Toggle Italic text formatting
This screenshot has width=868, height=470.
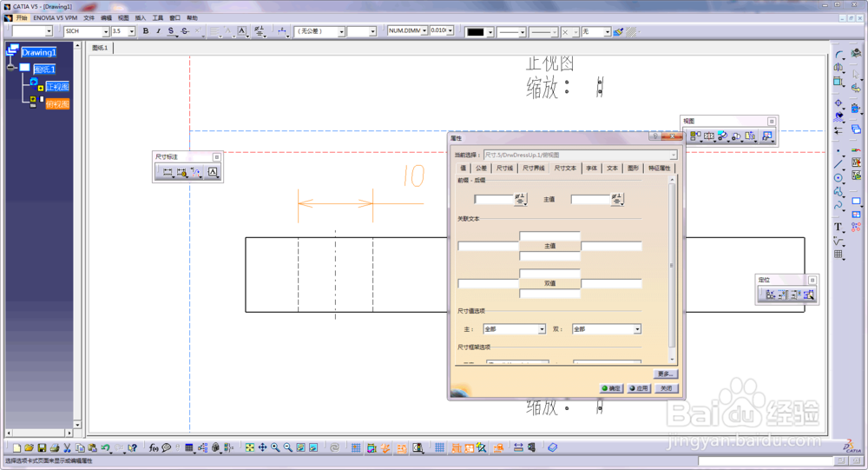coord(158,31)
